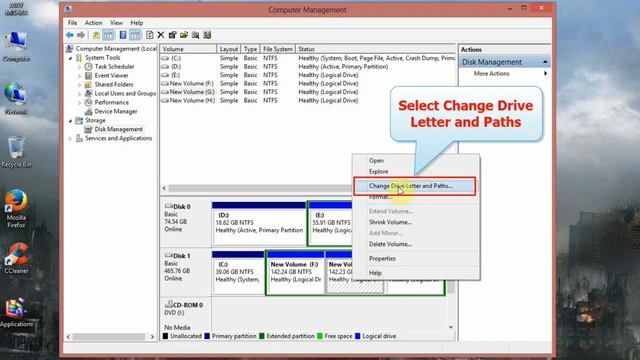Click the Type column header
The width and height of the screenshot is (640, 360).
coord(250,49)
